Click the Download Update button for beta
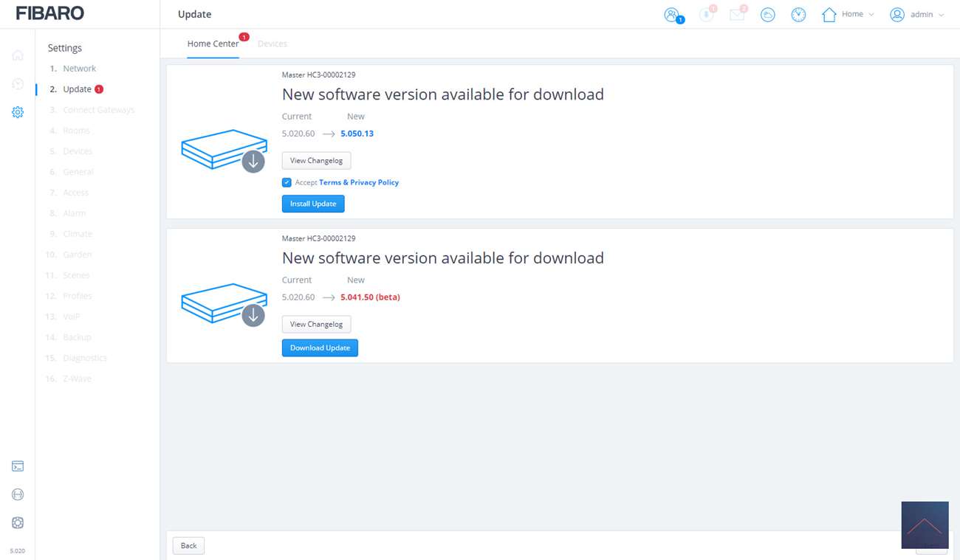Image resolution: width=960 pixels, height=560 pixels. tap(320, 348)
